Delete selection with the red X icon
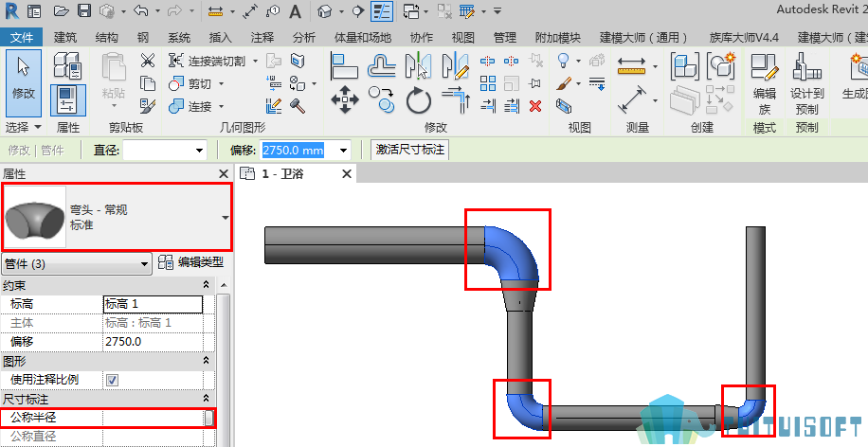Screen dimensions: 868x447 (x=535, y=106)
